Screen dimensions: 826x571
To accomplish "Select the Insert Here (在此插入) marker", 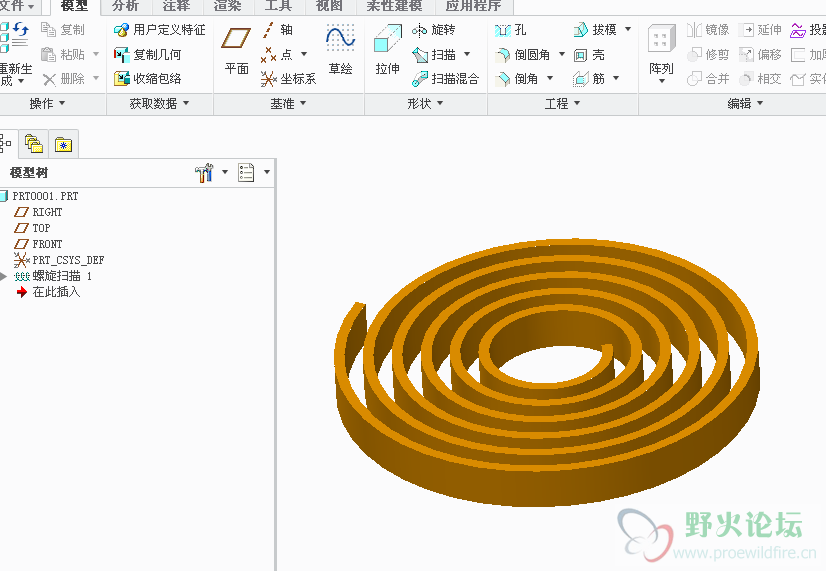I will [x=48, y=292].
